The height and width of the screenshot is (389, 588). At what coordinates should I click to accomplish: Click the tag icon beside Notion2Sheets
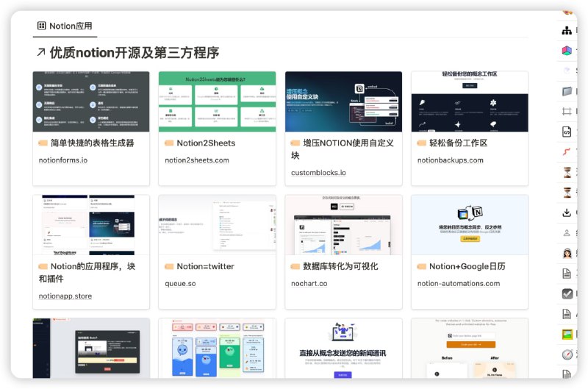point(169,143)
